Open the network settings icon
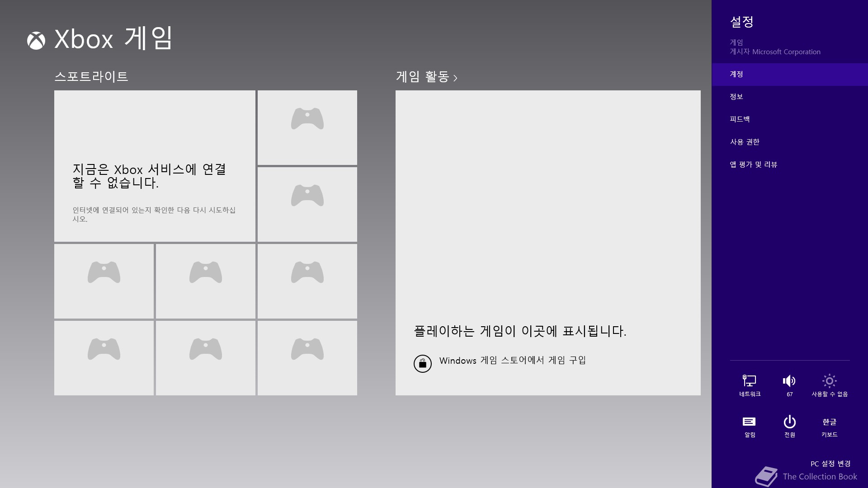The height and width of the screenshot is (488, 868). (750, 385)
